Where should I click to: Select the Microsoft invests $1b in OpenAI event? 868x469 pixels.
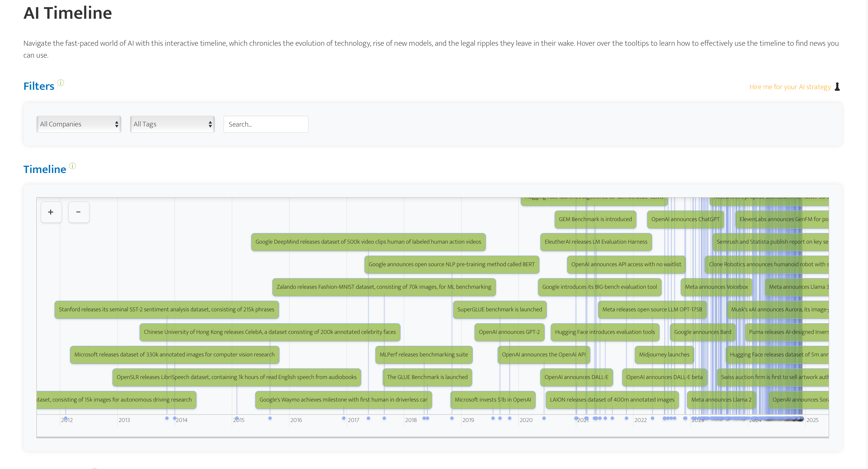click(x=493, y=400)
